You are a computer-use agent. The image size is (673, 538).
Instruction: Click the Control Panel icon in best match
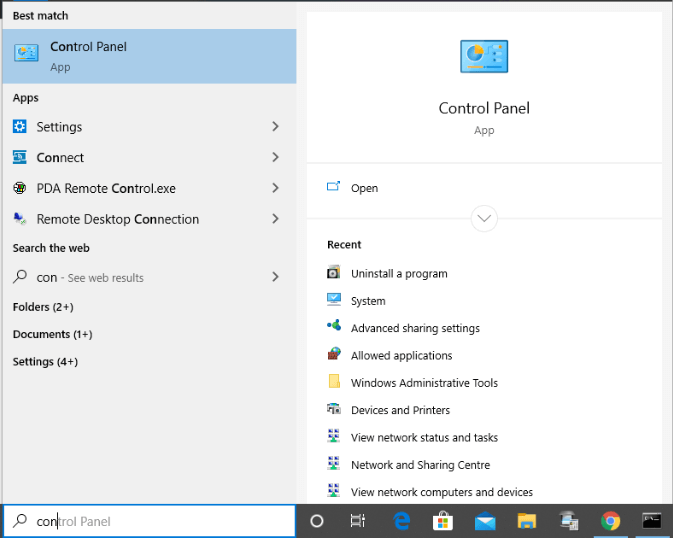pos(26,53)
